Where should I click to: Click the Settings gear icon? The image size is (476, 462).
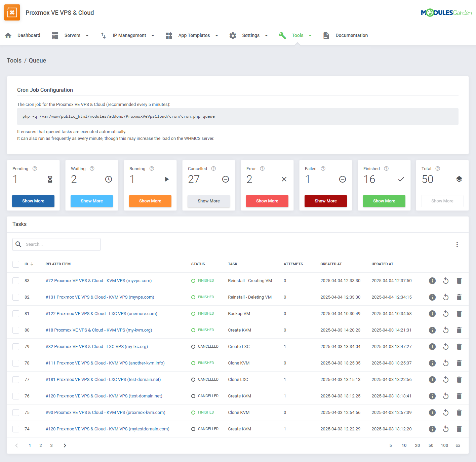pyautogui.click(x=233, y=35)
